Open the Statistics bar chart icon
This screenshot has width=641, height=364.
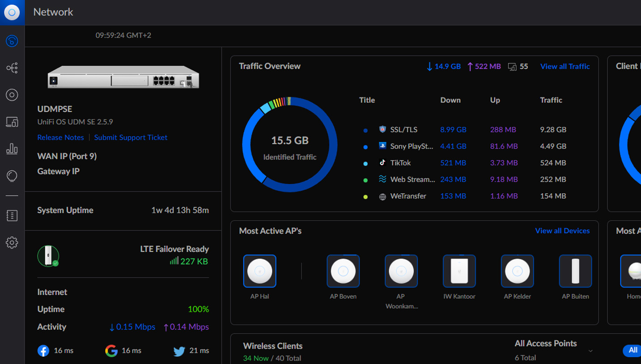coord(12,148)
